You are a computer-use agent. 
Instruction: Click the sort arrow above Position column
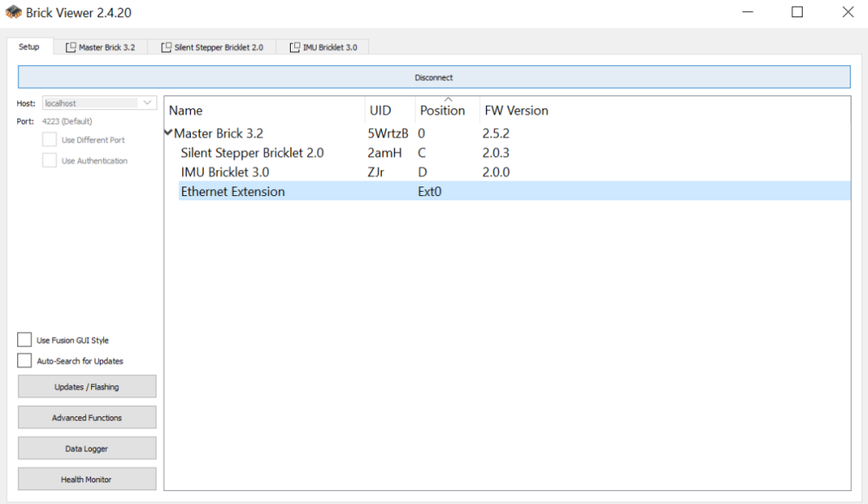point(448,100)
